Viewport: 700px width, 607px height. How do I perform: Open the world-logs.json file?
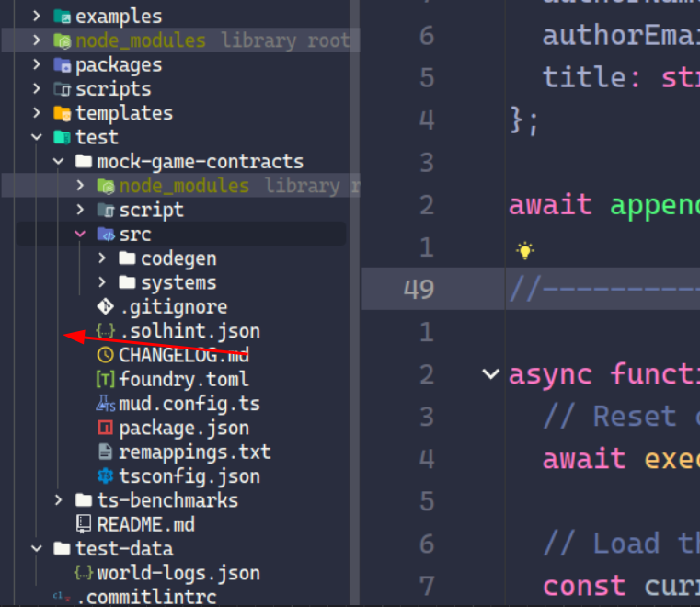[178, 573]
